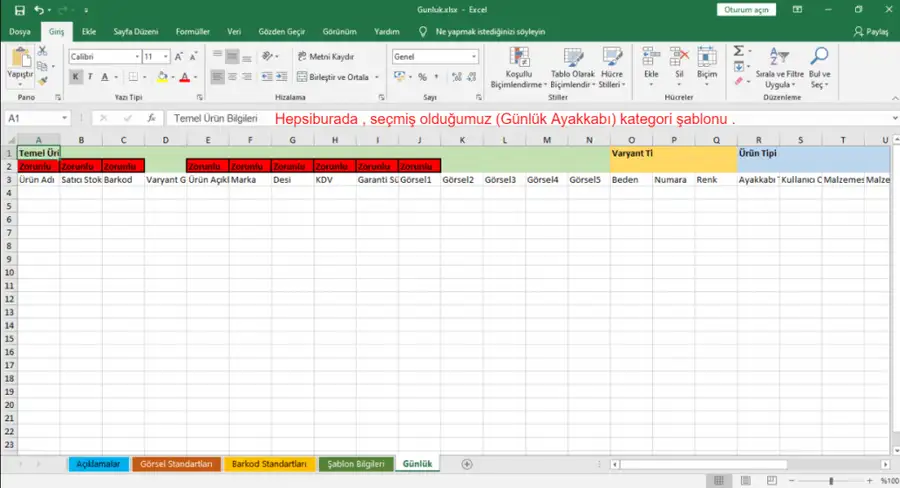Screen dimensions: 900x488
Task: Click the Ne yapmak istediğinizi söyleyin box
Action: point(490,32)
